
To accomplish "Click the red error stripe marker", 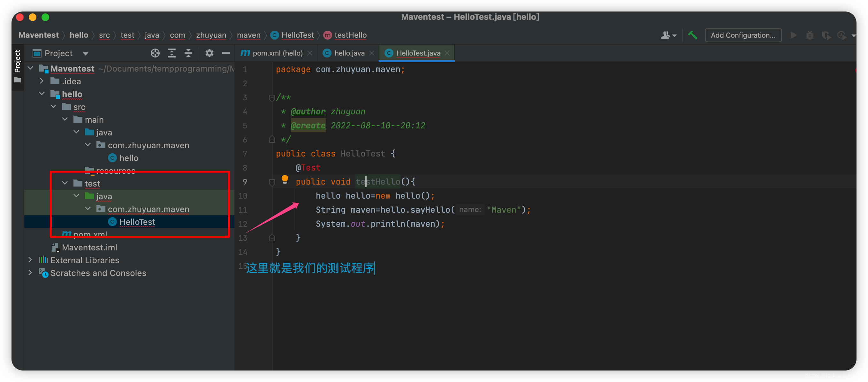I will point(855,70).
